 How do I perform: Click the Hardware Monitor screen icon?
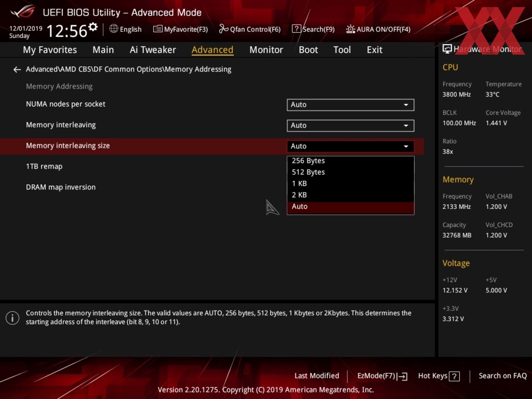(447, 49)
